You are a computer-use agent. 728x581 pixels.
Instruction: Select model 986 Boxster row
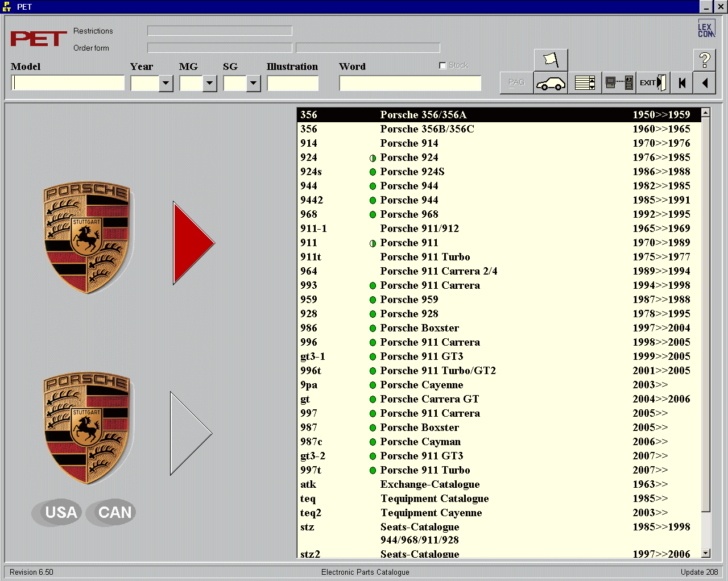[499, 328]
